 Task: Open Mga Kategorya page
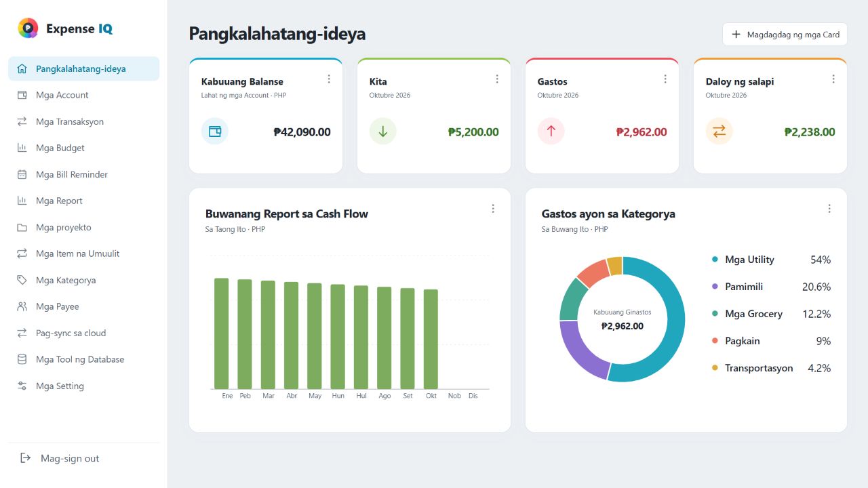(x=84, y=280)
